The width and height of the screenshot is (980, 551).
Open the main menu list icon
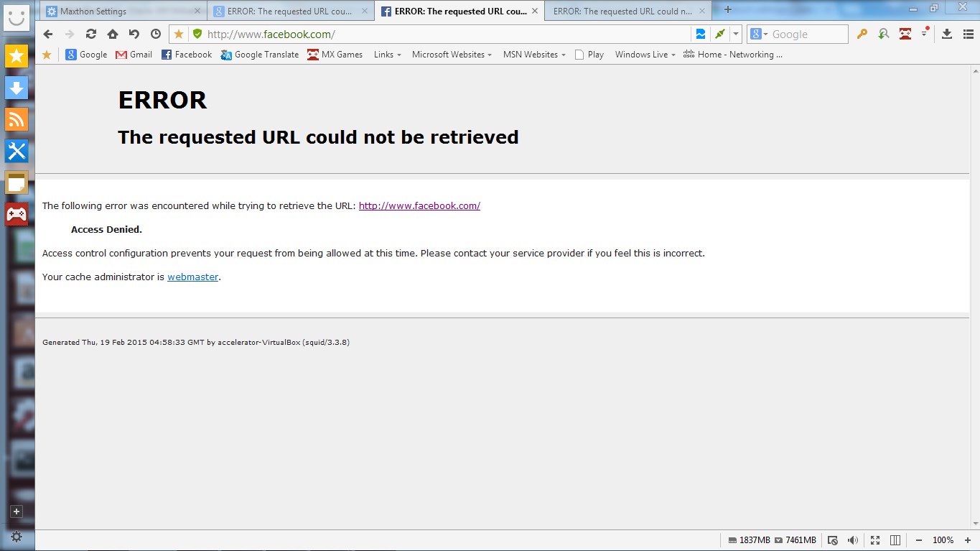click(969, 34)
